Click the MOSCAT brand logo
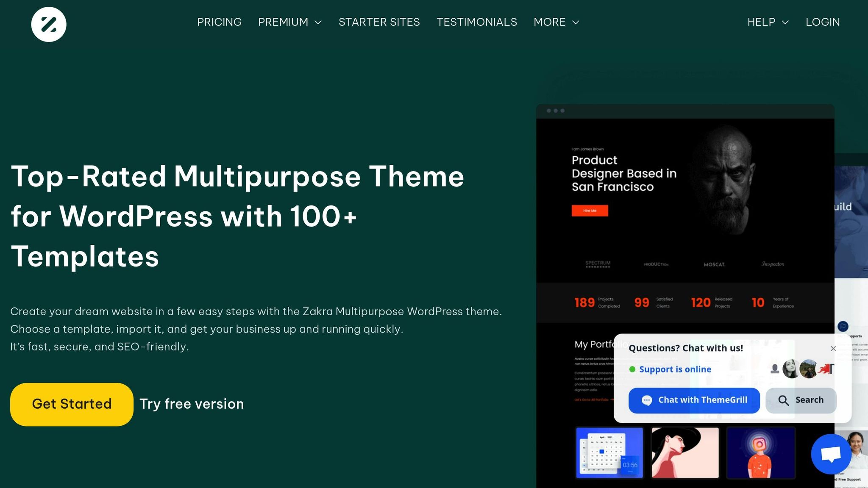Image resolution: width=868 pixels, height=488 pixels. [715, 264]
